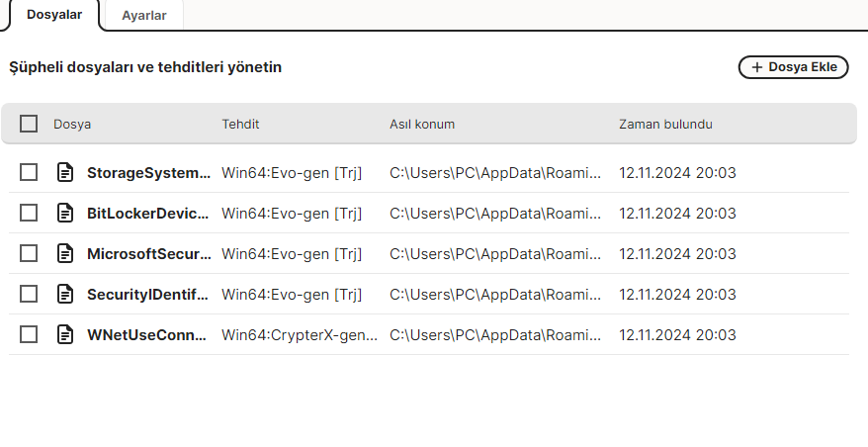
Task: Click the Win64:CrypterX-gen threat label
Action: pyautogui.click(x=299, y=335)
